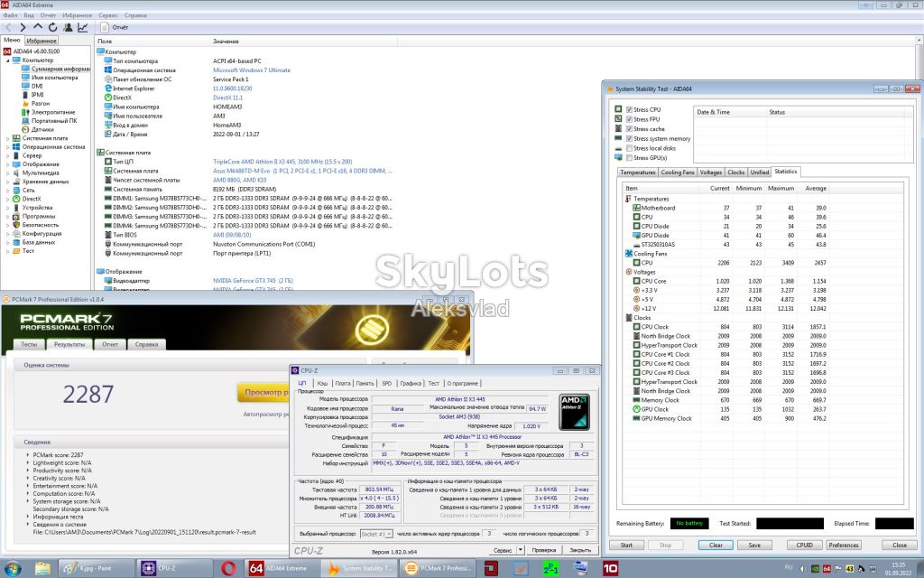The width and height of the screenshot is (924, 578).
Task: Toggle the Stress system memory checkbox
Action: (629, 138)
